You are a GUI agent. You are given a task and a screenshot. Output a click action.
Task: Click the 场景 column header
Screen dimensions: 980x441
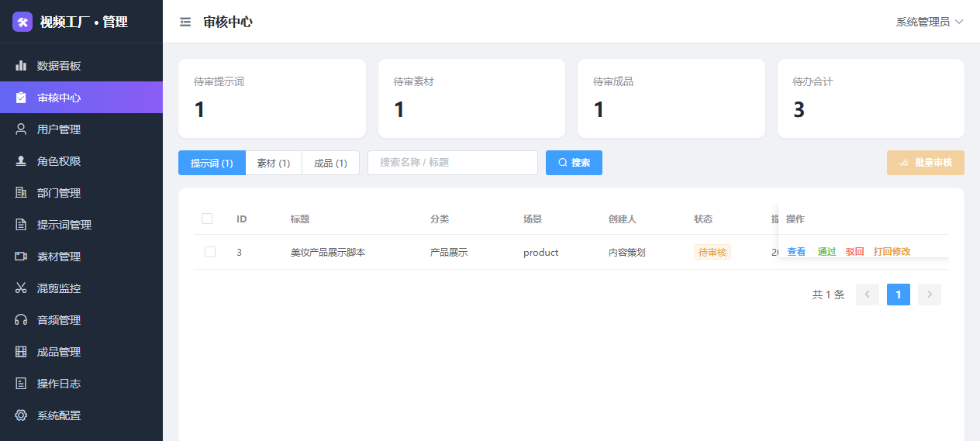pyautogui.click(x=533, y=219)
